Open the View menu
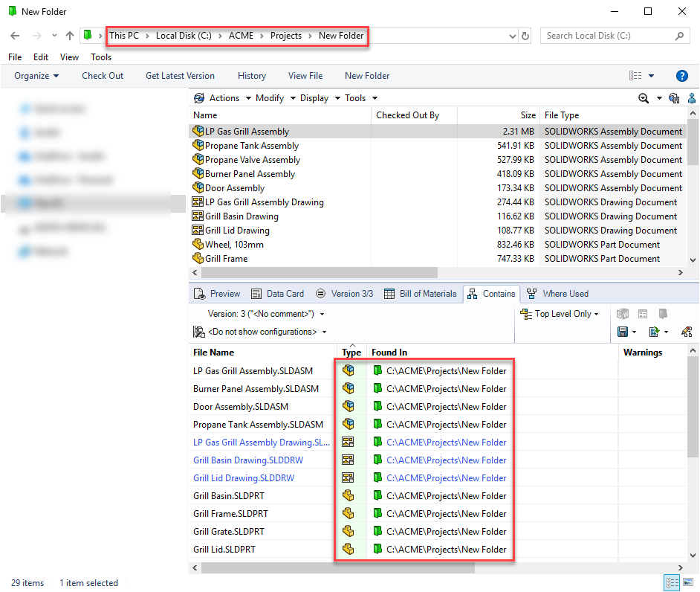 point(69,57)
